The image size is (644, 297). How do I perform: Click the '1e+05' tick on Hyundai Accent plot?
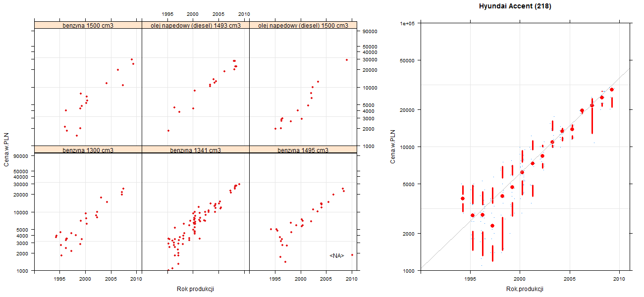pos(408,23)
